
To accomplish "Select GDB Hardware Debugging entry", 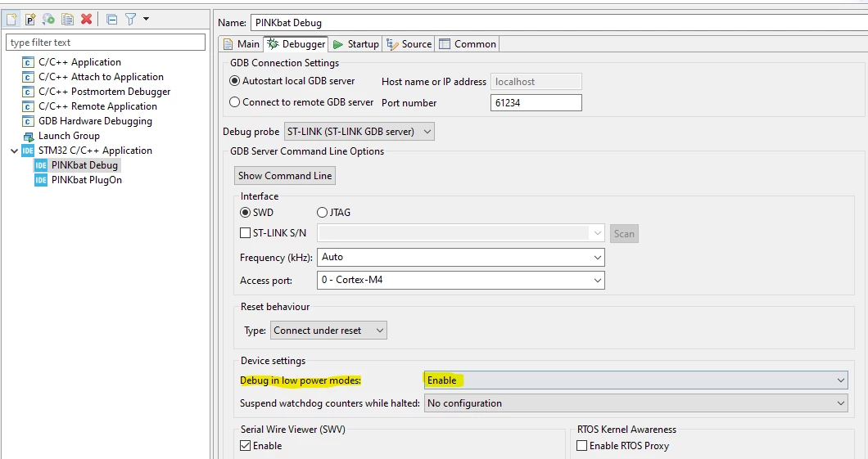I will click(x=95, y=121).
